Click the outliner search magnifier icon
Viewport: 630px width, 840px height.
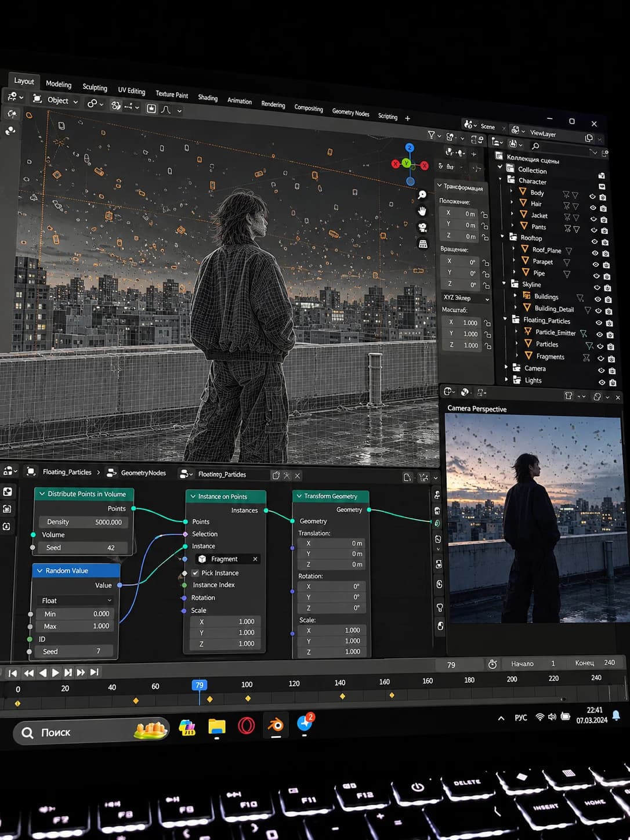click(x=535, y=146)
